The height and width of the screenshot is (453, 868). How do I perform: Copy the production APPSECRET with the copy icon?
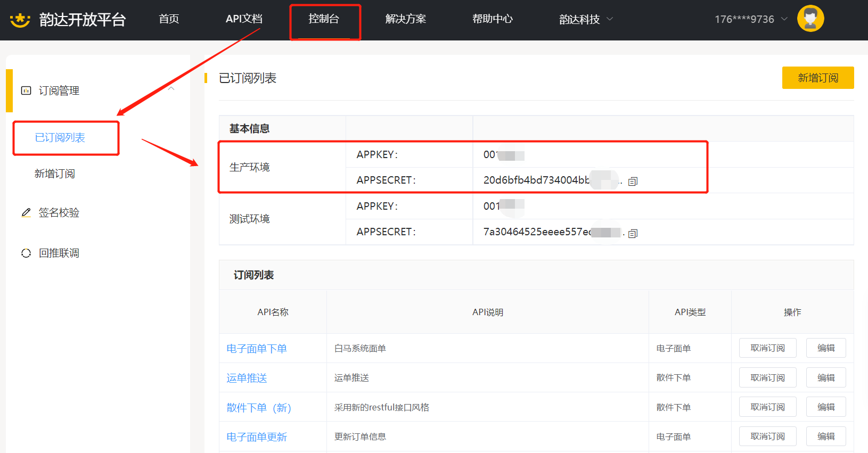tap(633, 182)
